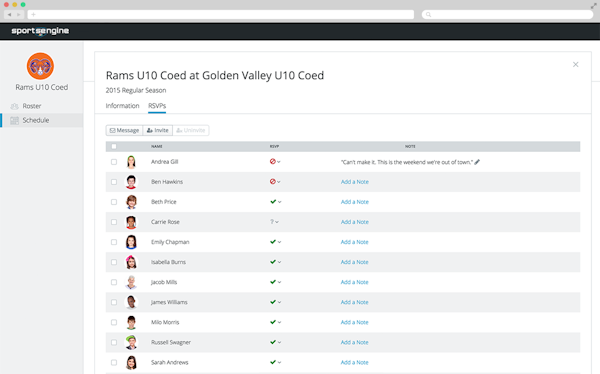
Task: Switch to the Information tab
Action: click(122, 106)
